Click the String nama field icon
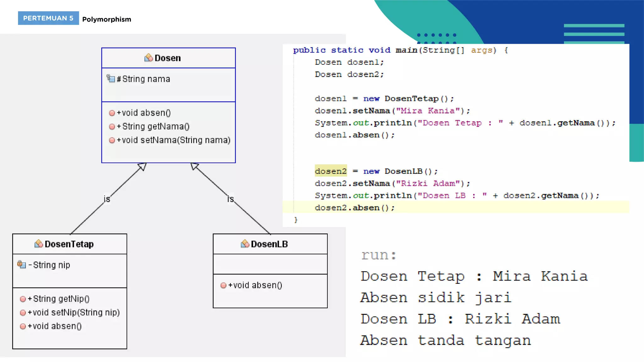 (x=111, y=79)
